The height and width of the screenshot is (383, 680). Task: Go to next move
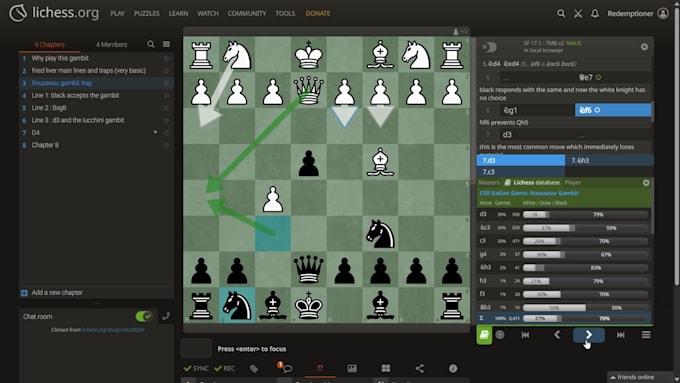tap(588, 335)
